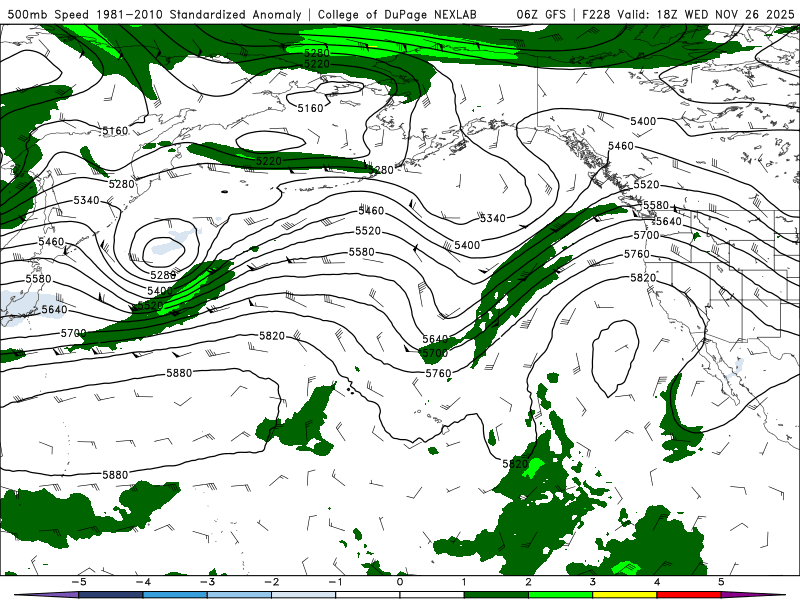Select the bright green 2-to-3 colorbar segment
Screen dimensions: 800x600
(x=560, y=595)
